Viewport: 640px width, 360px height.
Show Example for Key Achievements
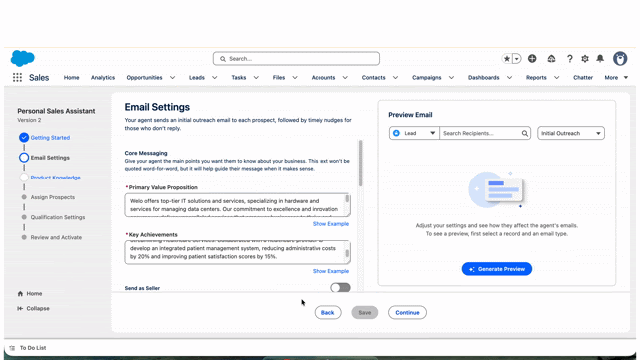click(331, 271)
